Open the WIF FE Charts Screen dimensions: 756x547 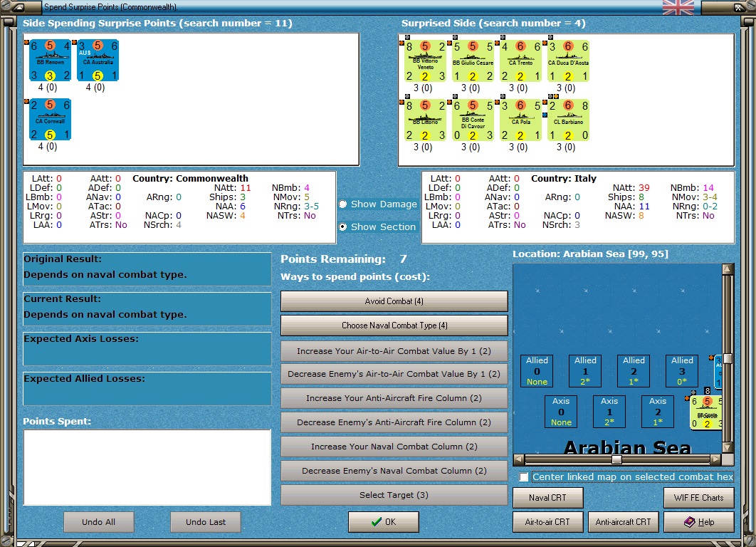point(698,498)
